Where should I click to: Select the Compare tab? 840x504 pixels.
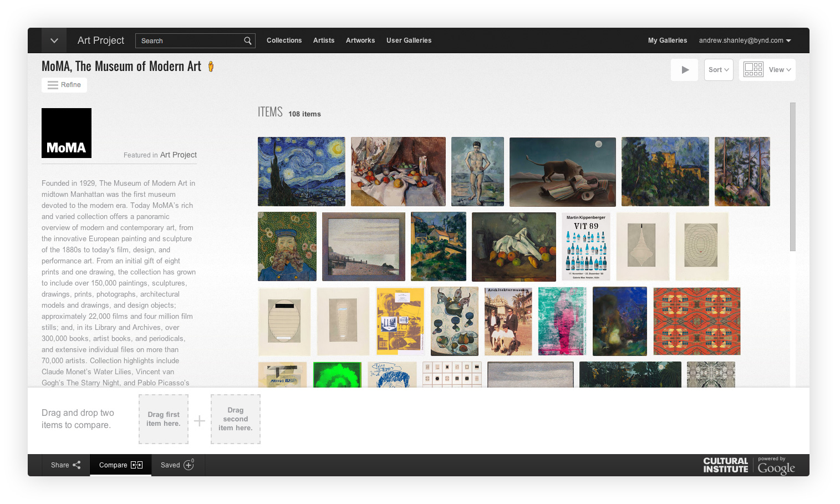[121, 465]
